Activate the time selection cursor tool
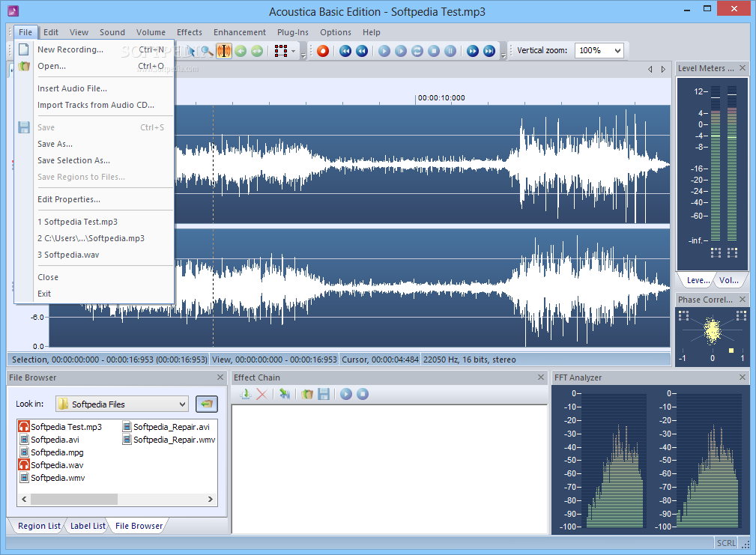 224,51
